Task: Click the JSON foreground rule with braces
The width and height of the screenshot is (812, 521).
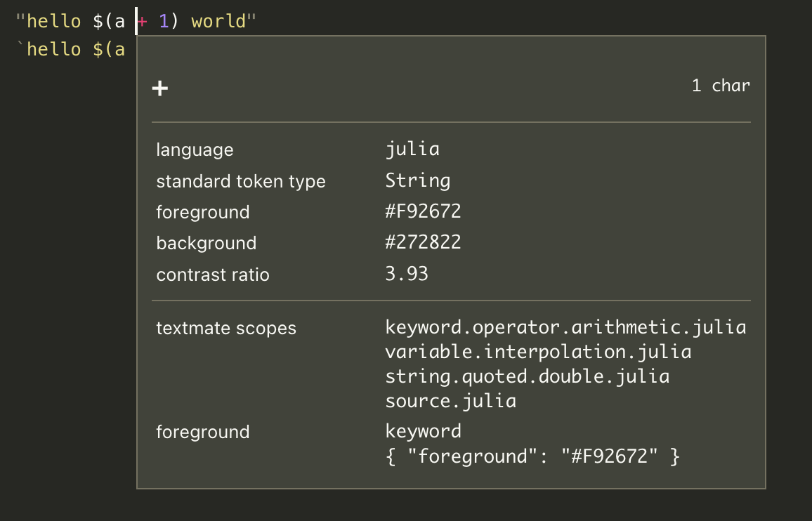Action: [x=532, y=456]
